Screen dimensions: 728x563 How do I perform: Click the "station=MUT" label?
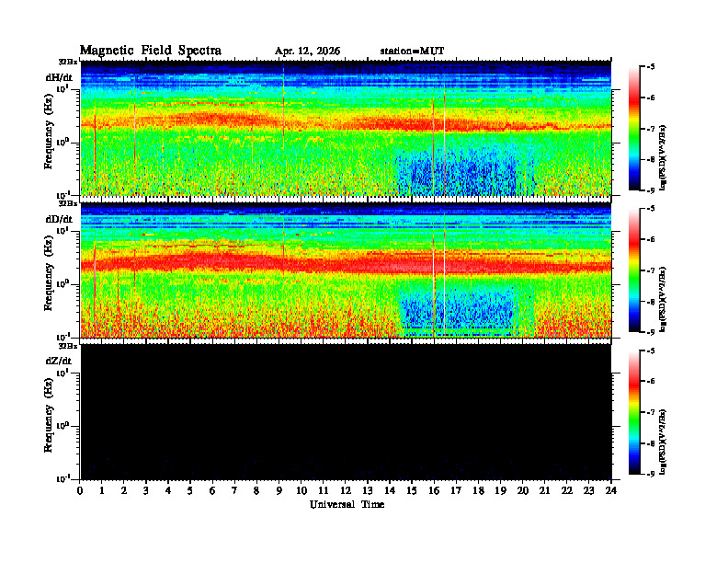coord(412,52)
